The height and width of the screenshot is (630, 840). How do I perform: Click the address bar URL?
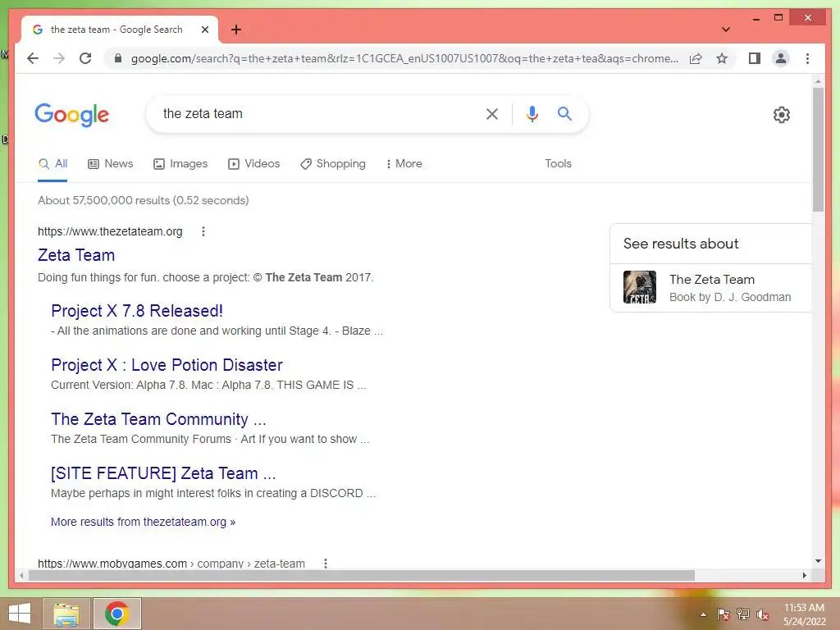pyautogui.click(x=404, y=58)
